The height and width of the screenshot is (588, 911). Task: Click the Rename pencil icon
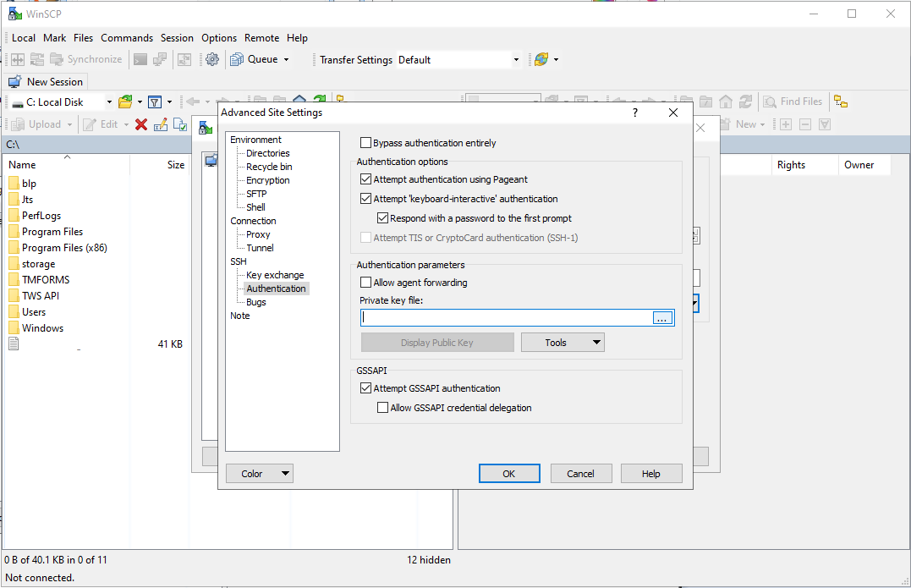tap(161, 124)
